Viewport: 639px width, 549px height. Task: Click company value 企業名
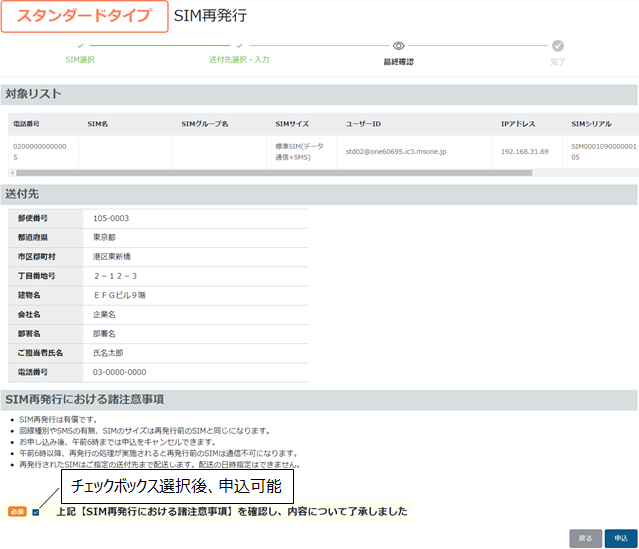coord(104,315)
